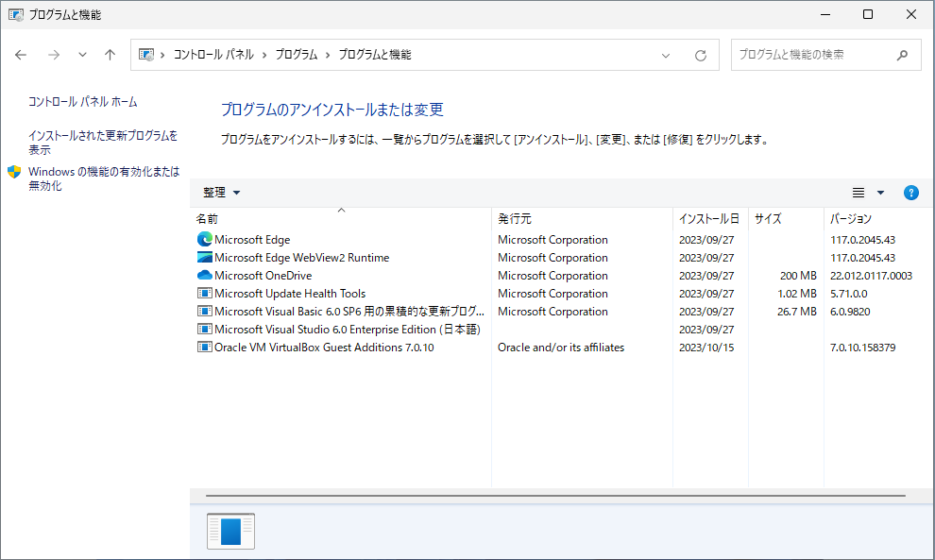Click the control panel icon in address bar
Image resolution: width=935 pixels, height=560 pixels.
pyautogui.click(x=146, y=55)
